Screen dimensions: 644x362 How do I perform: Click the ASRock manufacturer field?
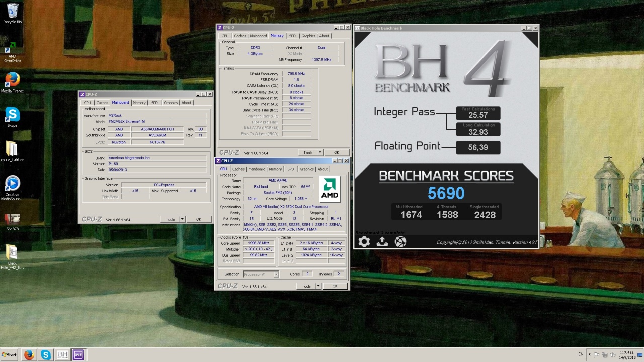point(157,116)
